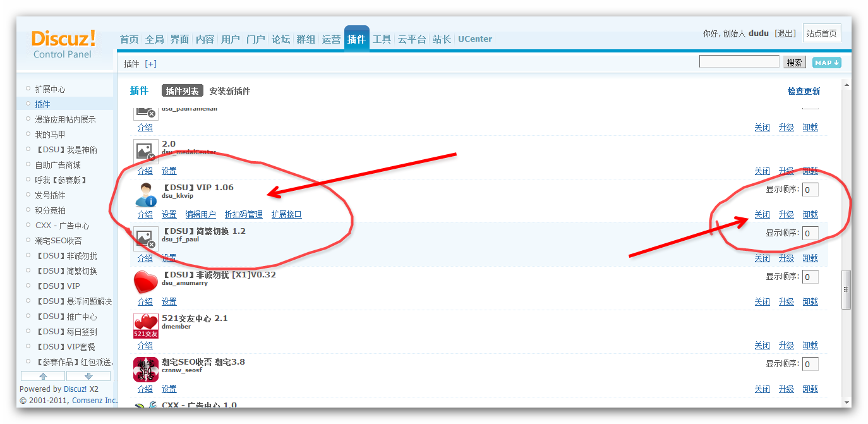Switch to the 插件列表 tab
868x424 pixels.
click(x=182, y=91)
